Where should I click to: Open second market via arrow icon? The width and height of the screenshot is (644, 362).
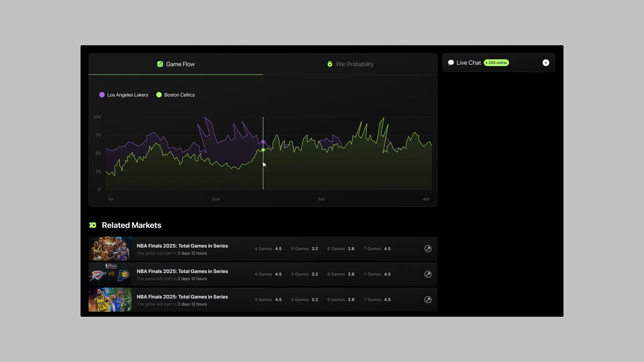(428, 274)
